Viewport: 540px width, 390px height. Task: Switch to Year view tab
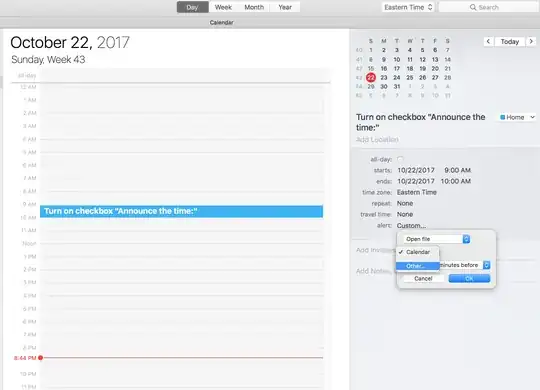click(285, 7)
